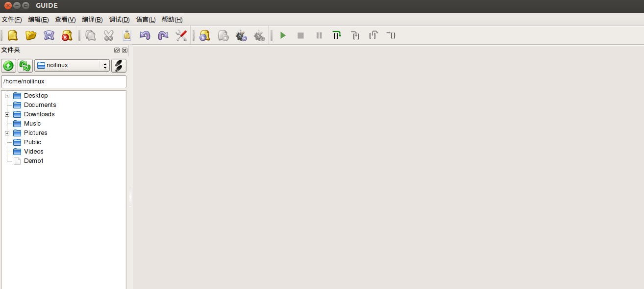
Task: Select the Pictures folder
Action: [35, 133]
